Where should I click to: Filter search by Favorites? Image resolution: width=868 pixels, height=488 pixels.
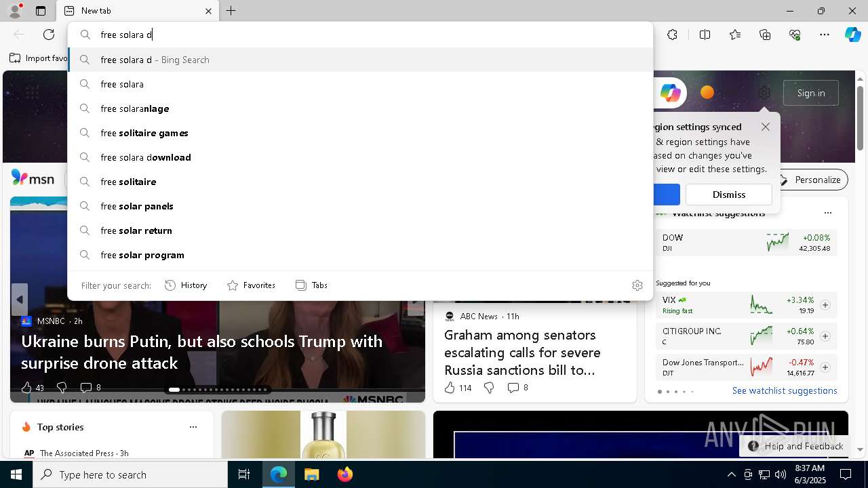[x=251, y=285]
